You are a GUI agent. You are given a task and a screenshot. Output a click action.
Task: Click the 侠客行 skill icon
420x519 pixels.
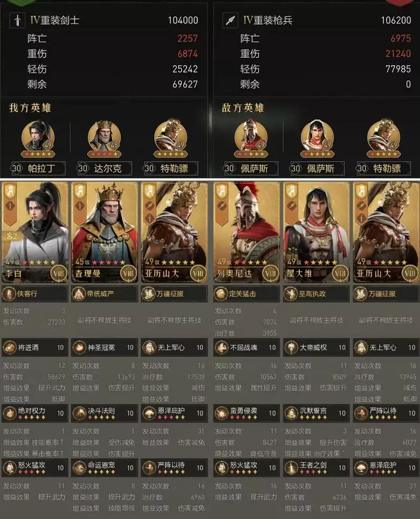(9, 294)
